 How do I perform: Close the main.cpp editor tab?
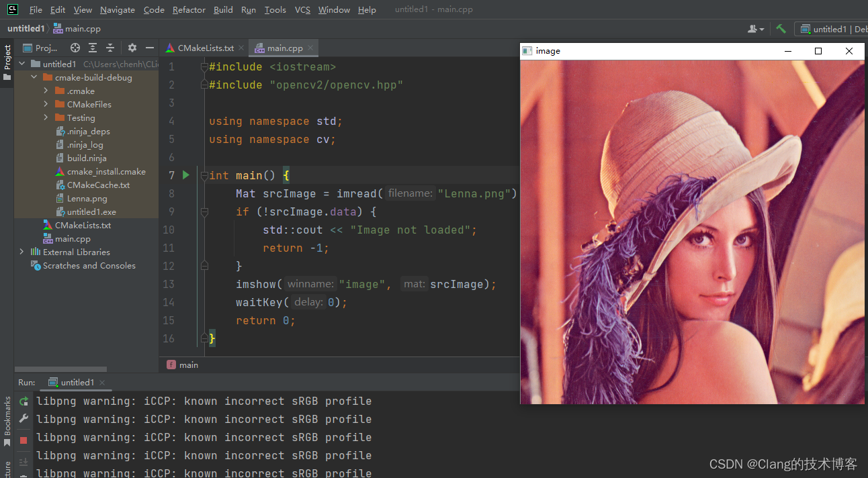[311, 48]
